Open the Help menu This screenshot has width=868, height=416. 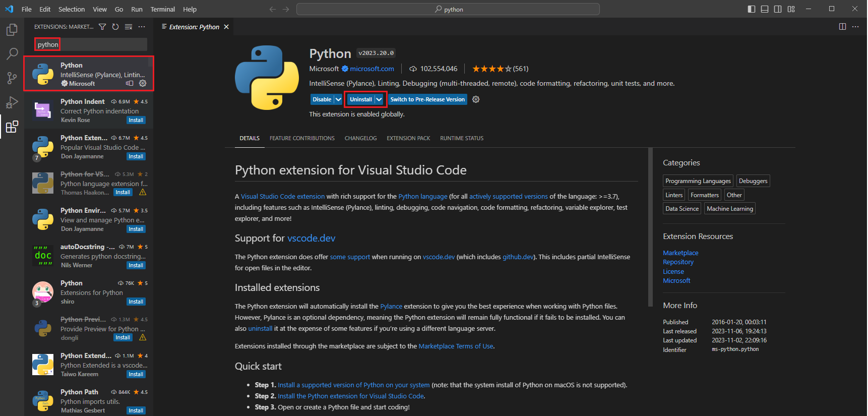coord(190,9)
